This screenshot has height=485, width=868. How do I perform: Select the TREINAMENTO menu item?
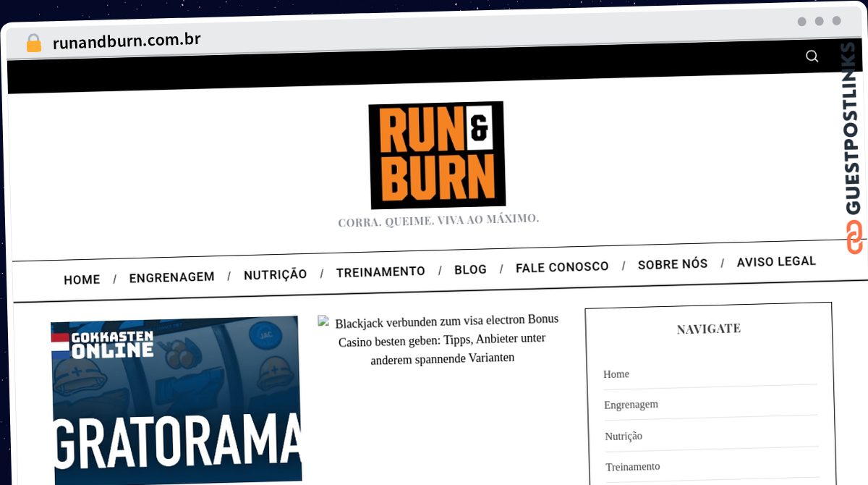tap(380, 272)
